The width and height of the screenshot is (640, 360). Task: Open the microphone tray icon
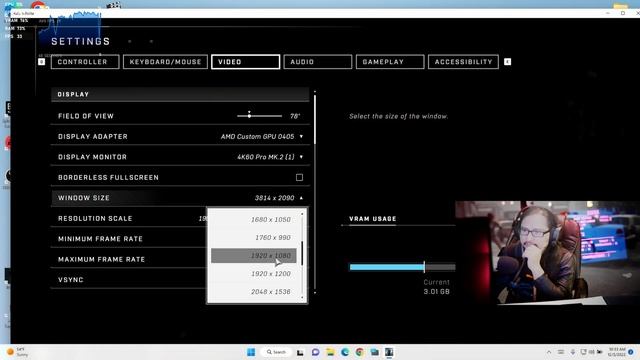click(573, 352)
